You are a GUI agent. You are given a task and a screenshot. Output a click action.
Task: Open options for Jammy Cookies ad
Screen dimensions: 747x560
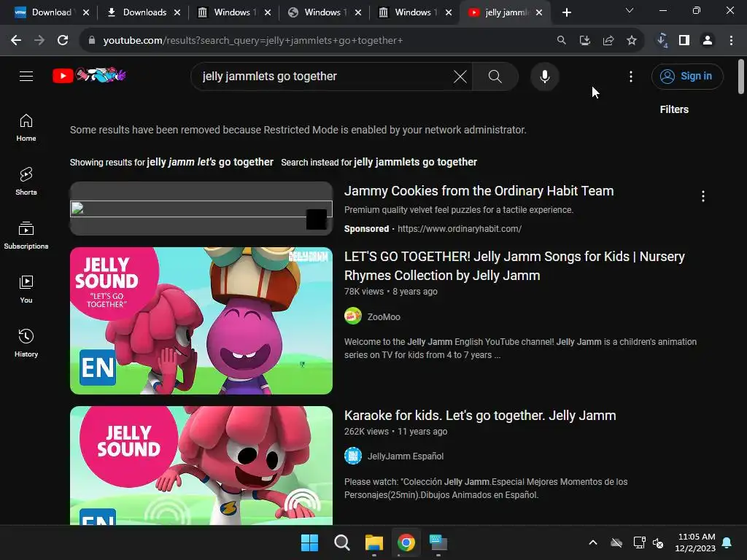(x=703, y=196)
